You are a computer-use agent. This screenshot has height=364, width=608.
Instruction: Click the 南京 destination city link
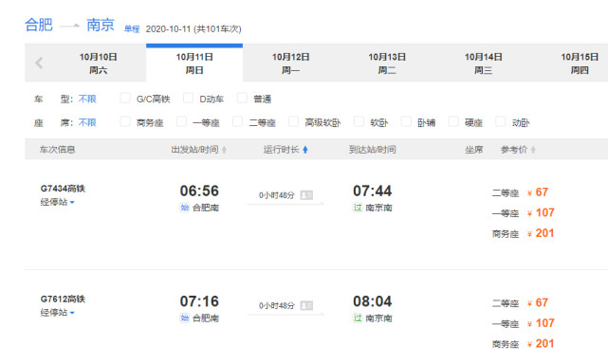(x=101, y=25)
